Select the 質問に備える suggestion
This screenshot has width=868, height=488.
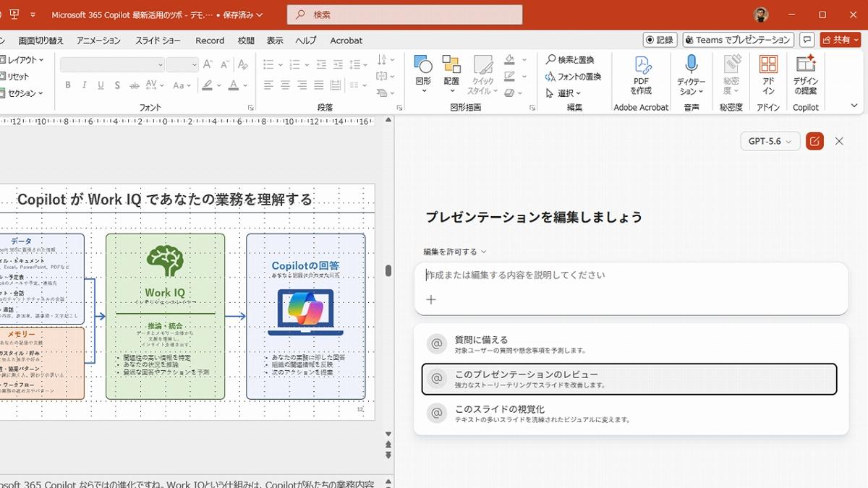pyautogui.click(x=629, y=344)
